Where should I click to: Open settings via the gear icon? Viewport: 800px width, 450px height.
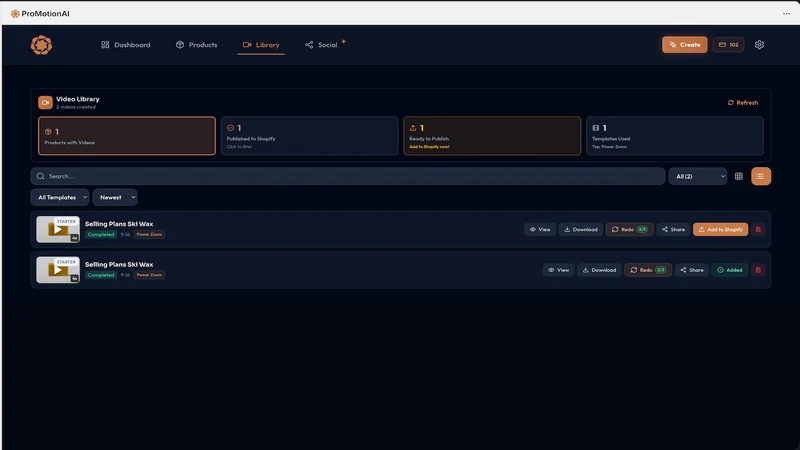[x=759, y=45]
